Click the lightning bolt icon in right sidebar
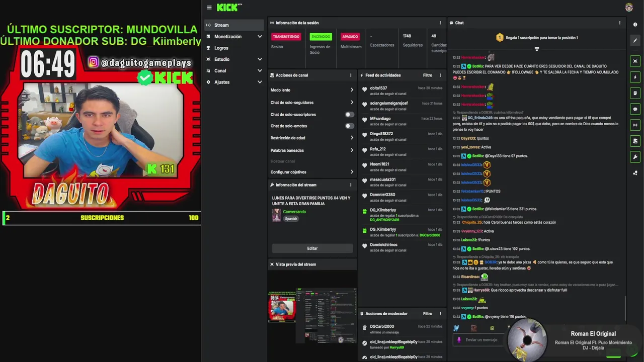 tap(635, 77)
